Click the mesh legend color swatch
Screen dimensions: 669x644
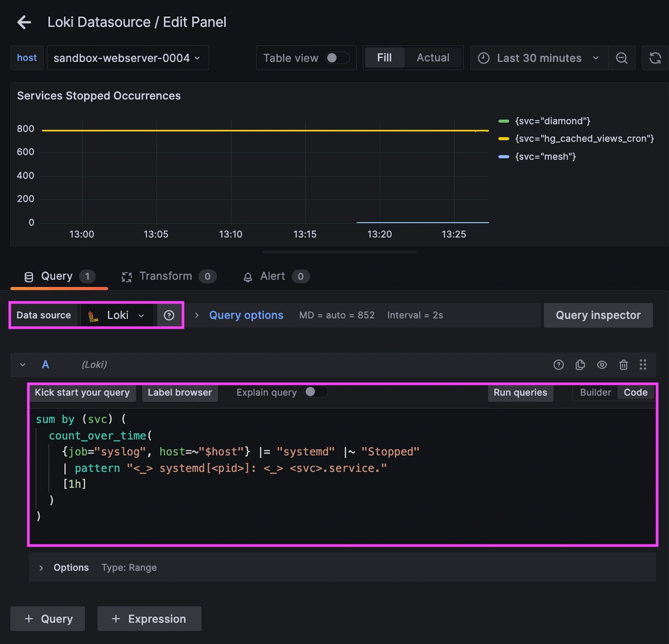pyautogui.click(x=504, y=157)
